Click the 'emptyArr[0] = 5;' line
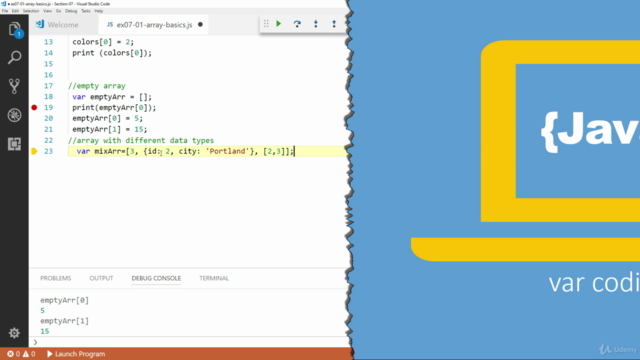The height and width of the screenshot is (360, 640). pyautogui.click(x=107, y=118)
